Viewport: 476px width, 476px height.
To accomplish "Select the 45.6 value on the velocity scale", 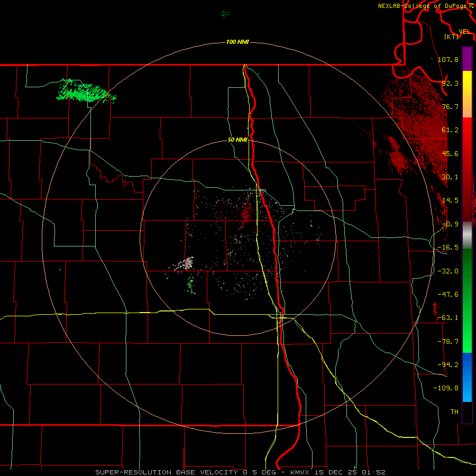I will tap(450, 153).
